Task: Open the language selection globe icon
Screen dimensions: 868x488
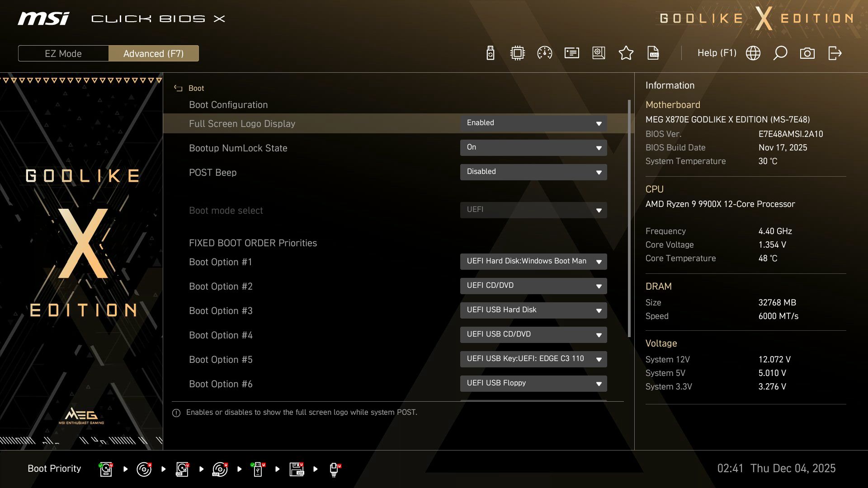Action: click(x=753, y=53)
